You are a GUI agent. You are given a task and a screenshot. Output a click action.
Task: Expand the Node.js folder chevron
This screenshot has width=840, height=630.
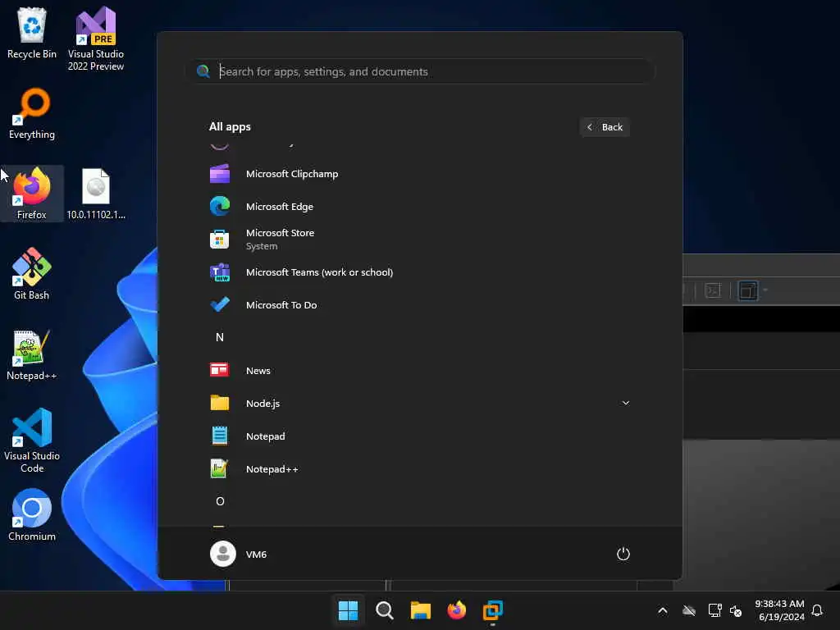(x=625, y=403)
